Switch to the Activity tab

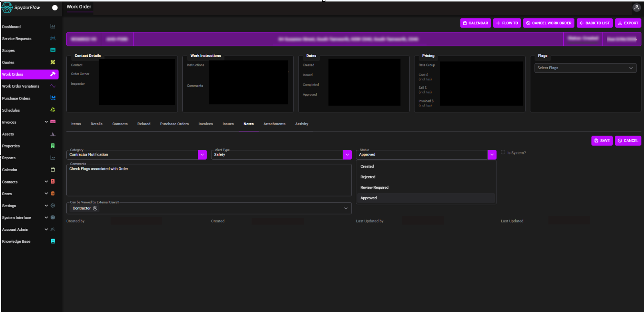pyautogui.click(x=302, y=124)
